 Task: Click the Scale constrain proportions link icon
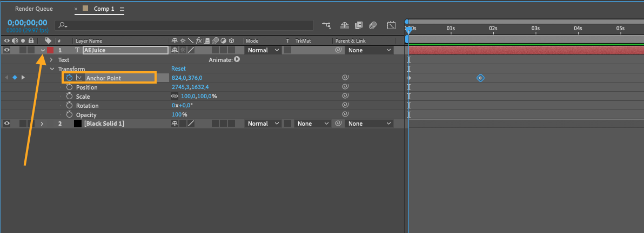coord(175,97)
